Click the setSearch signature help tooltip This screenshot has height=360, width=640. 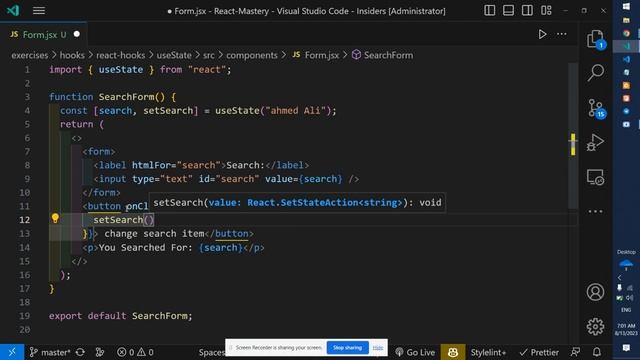(297, 203)
